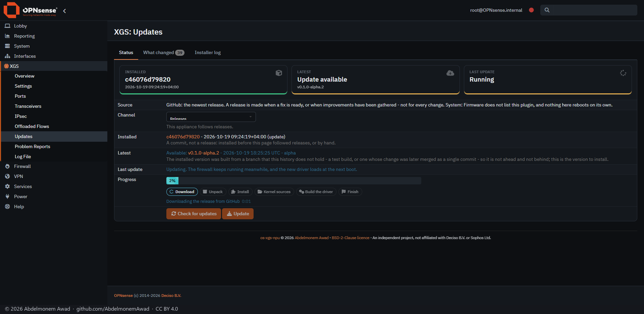Screen dimensions: 644x314
Task: Click the OPNsense logo
Action: point(30,10)
